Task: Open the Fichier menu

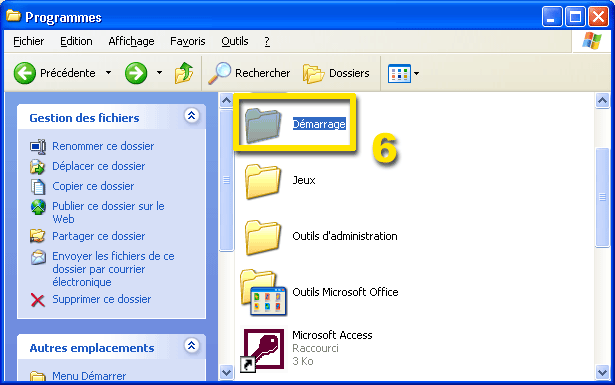Action: pyautogui.click(x=29, y=41)
